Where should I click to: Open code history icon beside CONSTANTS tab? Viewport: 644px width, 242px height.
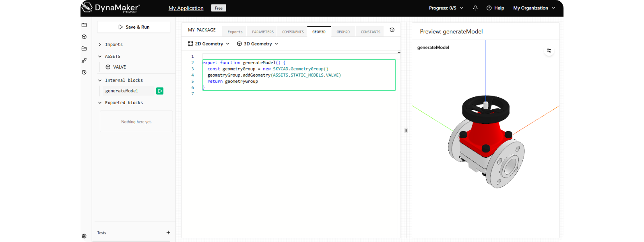392,30
